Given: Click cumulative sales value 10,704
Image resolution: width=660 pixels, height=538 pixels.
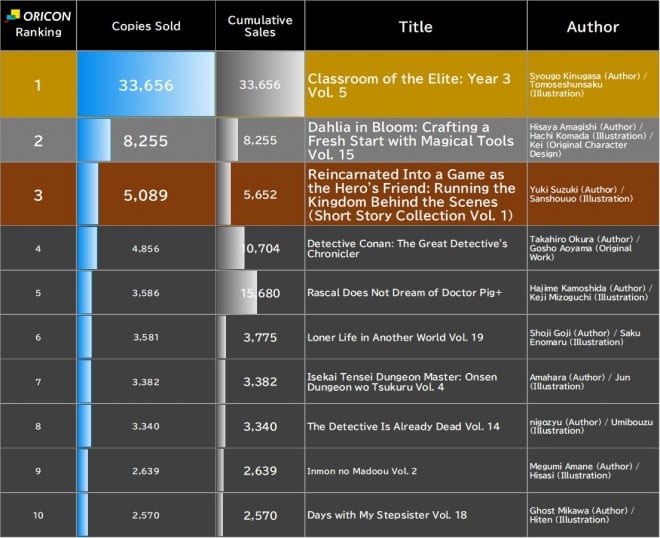Looking at the screenshot, I should pyautogui.click(x=260, y=248).
